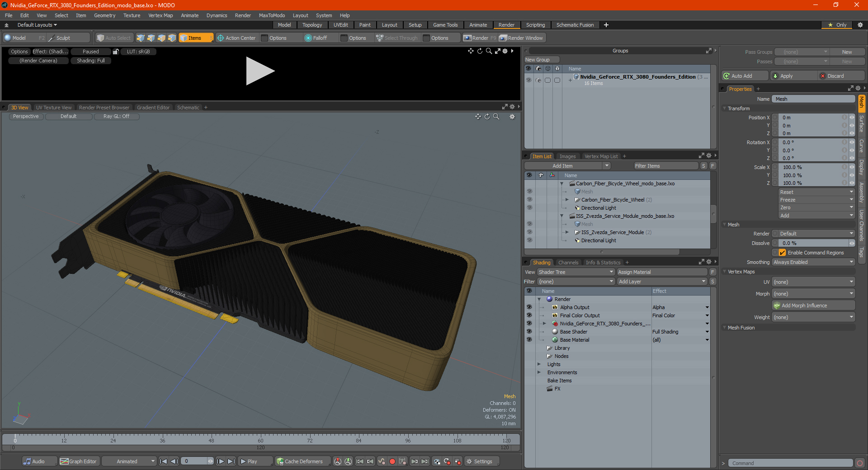The width and height of the screenshot is (868, 470).
Task: Select Polygons component mode cube icon
Action: tap(161, 38)
